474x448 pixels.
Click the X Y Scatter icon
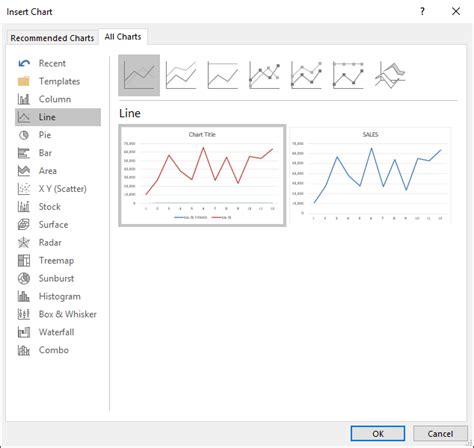click(x=24, y=189)
